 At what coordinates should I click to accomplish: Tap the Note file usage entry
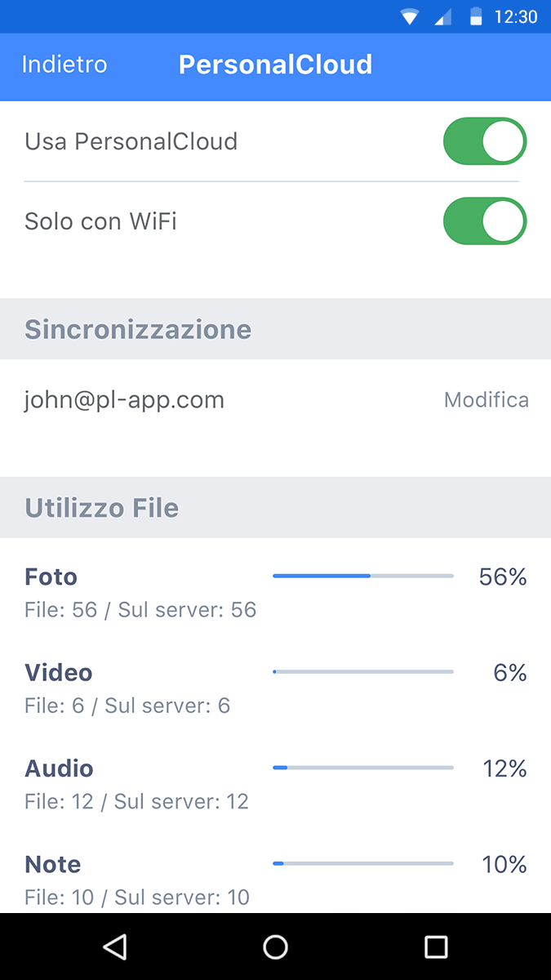point(137,880)
